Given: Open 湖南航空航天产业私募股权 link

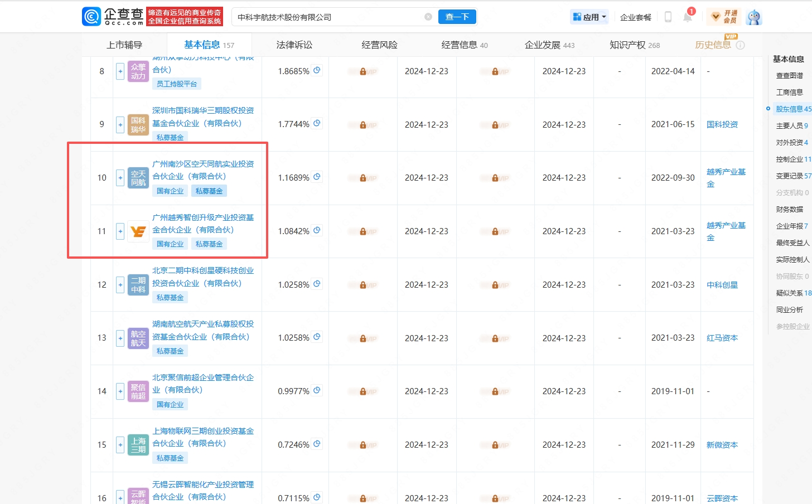Looking at the screenshot, I should [x=203, y=330].
